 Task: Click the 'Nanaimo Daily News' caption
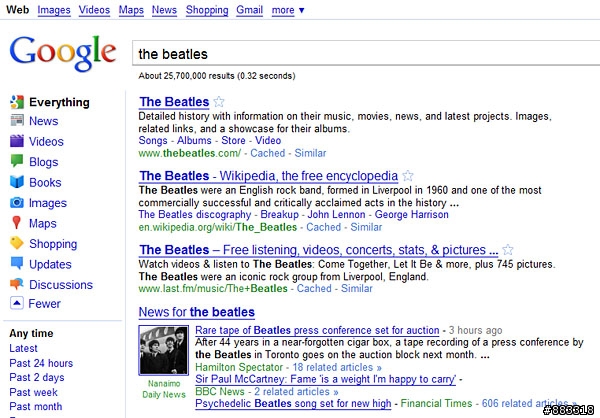pos(164,389)
